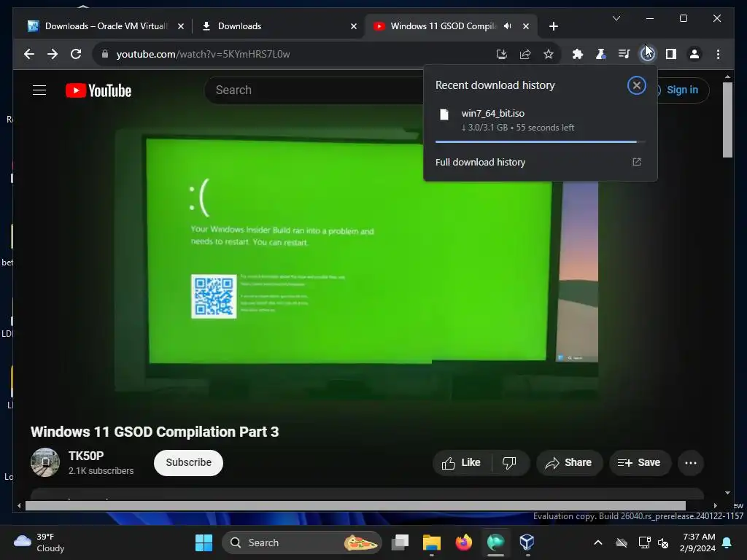Open the Extensions puzzle icon
Image resolution: width=747 pixels, height=560 pixels.
click(x=578, y=54)
